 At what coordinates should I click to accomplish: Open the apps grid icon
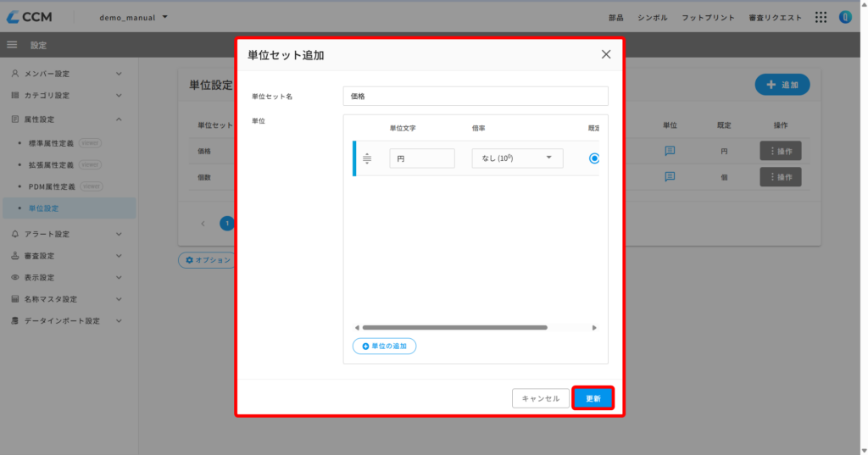point(821,17)
